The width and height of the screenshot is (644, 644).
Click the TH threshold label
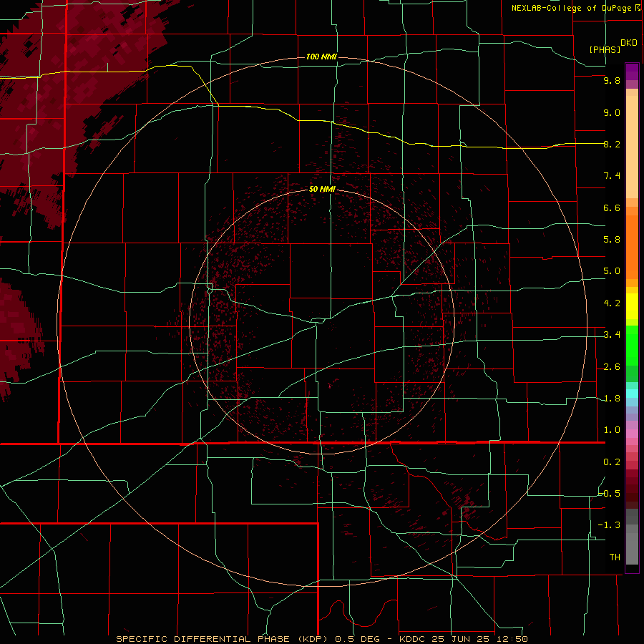[x=615, y=557]
